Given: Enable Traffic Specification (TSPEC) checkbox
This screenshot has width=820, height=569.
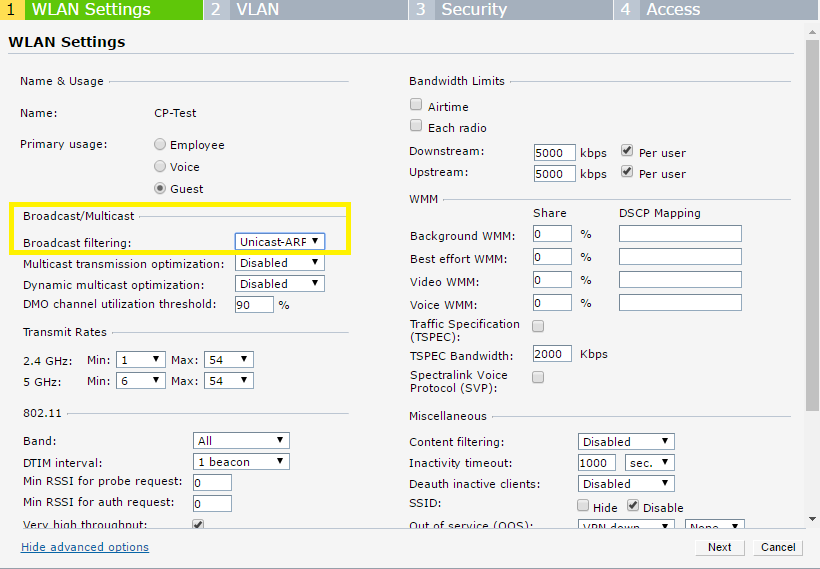Looking at the screenshot, I should 538,326.
